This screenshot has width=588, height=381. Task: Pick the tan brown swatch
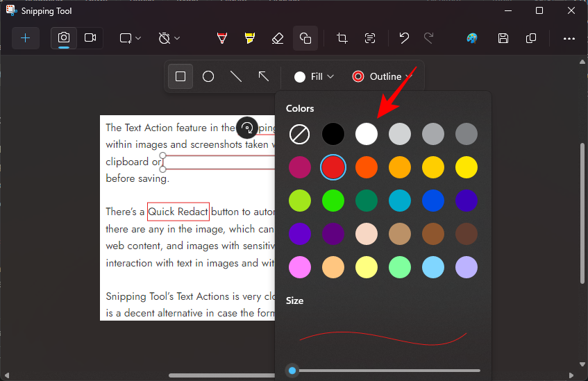coord(400,234)
